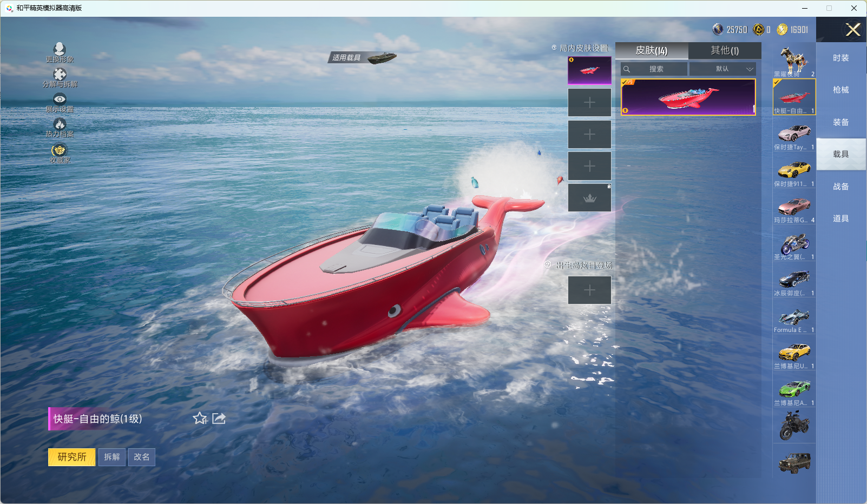Click the 适用载具 boat preview icon
867x504 pixels.
[x=382, y=57]
